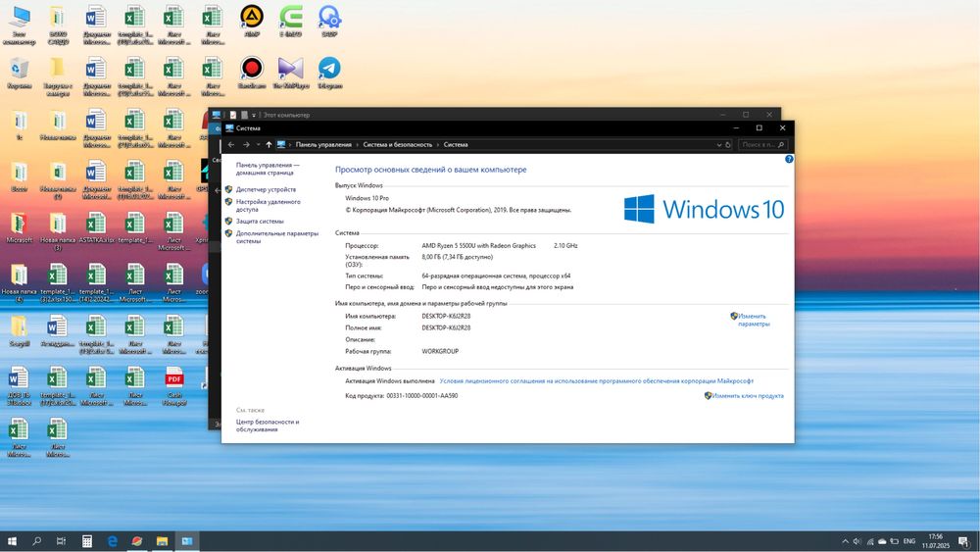
Task: Select PDF file icon on desktop
Action: [174, 385]
